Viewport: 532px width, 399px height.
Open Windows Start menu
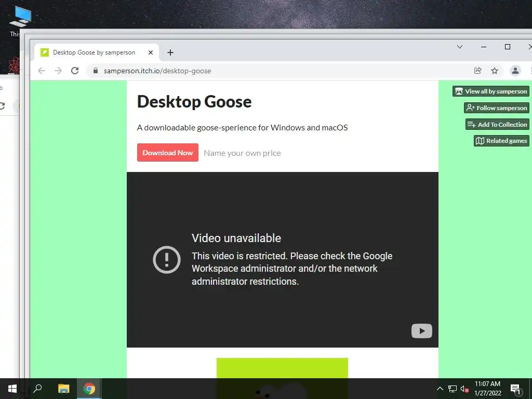pyautogui.click(x=12, y=389)
